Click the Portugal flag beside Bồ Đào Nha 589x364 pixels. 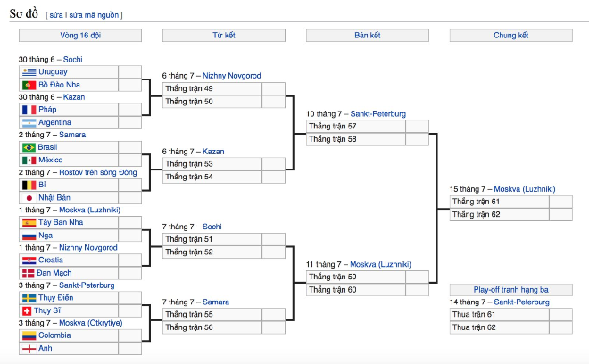coord(29,85)
